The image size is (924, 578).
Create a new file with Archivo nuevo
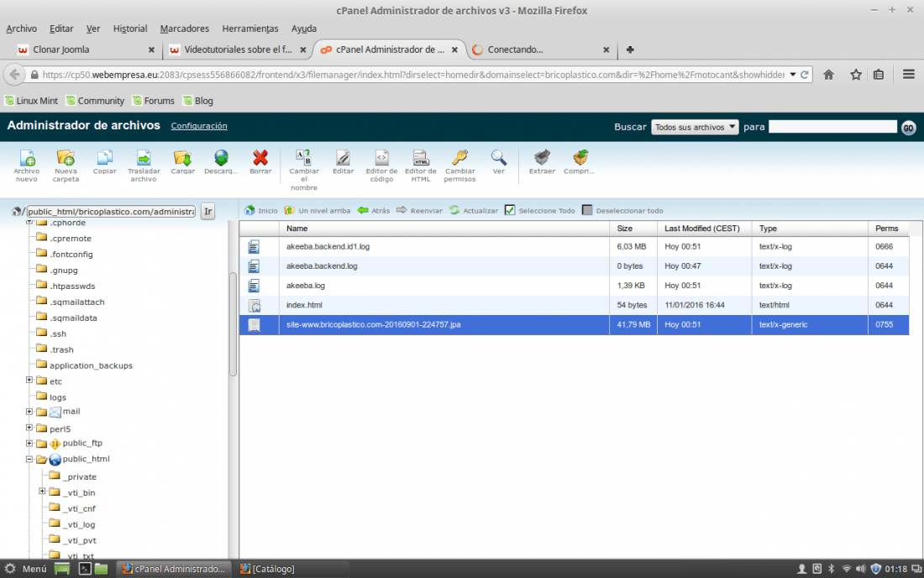point(27,165)
